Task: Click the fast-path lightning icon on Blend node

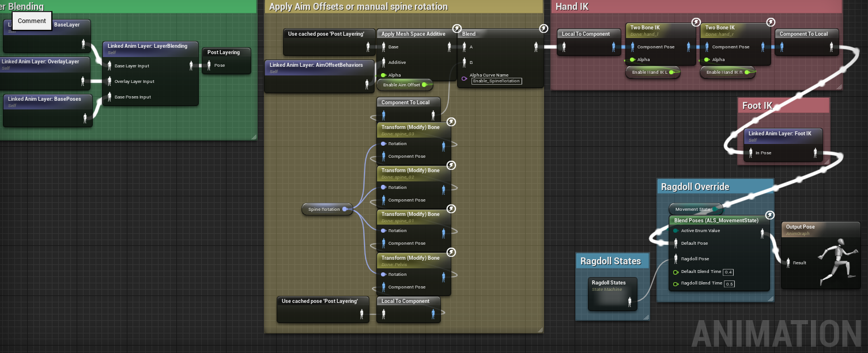Action: click(544, 29)
